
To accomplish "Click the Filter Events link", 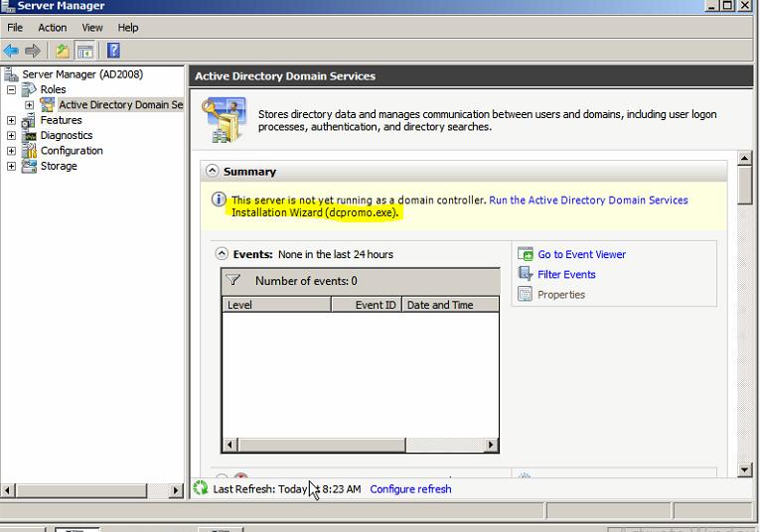I will [566, 275].
